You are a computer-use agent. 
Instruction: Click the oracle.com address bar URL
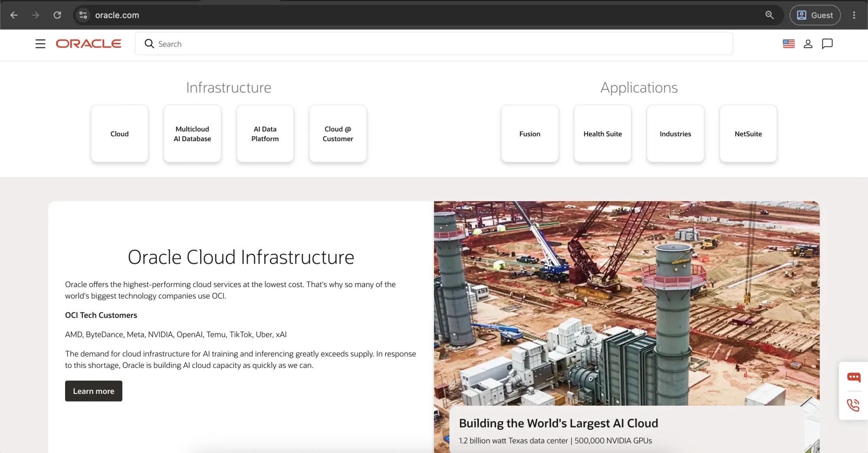[x=117, y=15]
